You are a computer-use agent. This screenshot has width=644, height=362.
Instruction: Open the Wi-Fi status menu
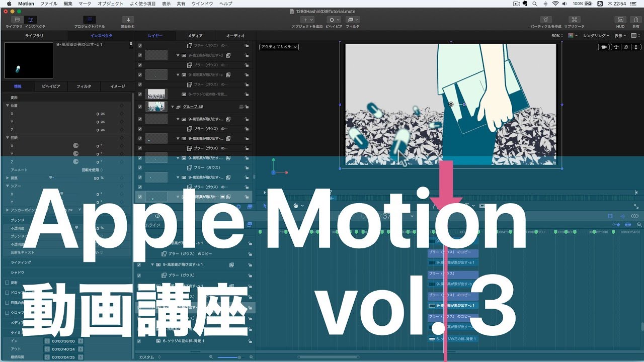555,4
